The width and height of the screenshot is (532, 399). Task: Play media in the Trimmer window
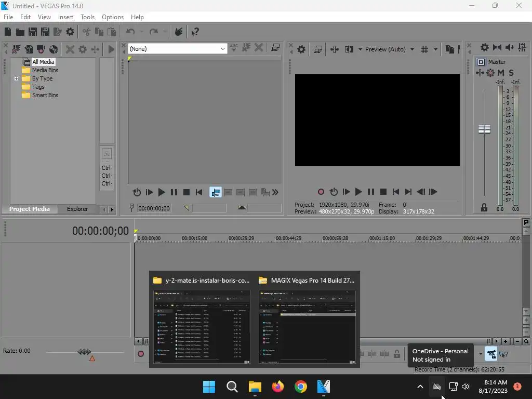pos(162,192)
